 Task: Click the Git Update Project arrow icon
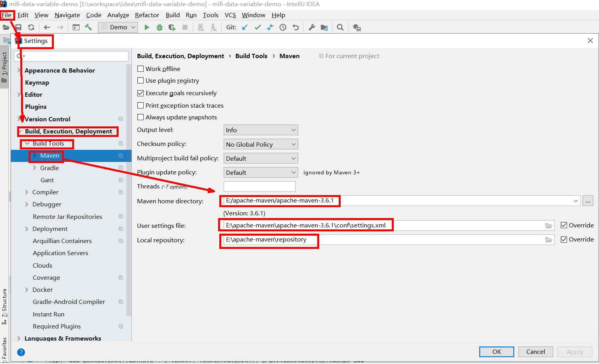[x=245, y=27]
